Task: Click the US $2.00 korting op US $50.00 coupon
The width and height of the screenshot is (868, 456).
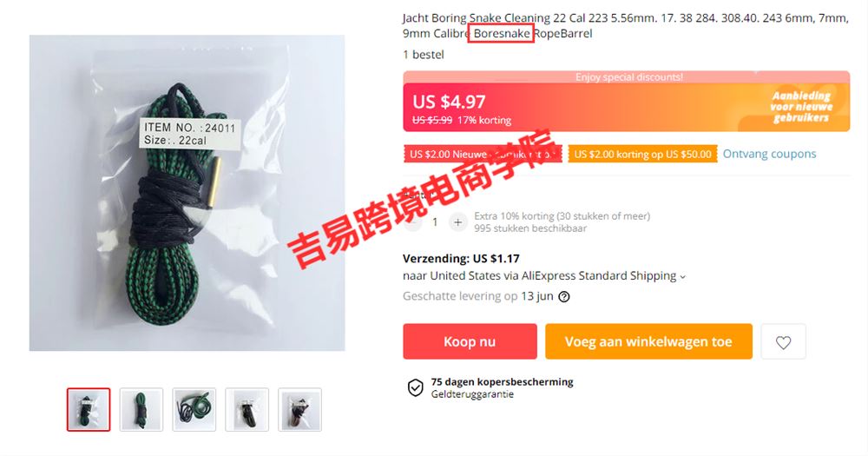Action: [x=642, y=154]
